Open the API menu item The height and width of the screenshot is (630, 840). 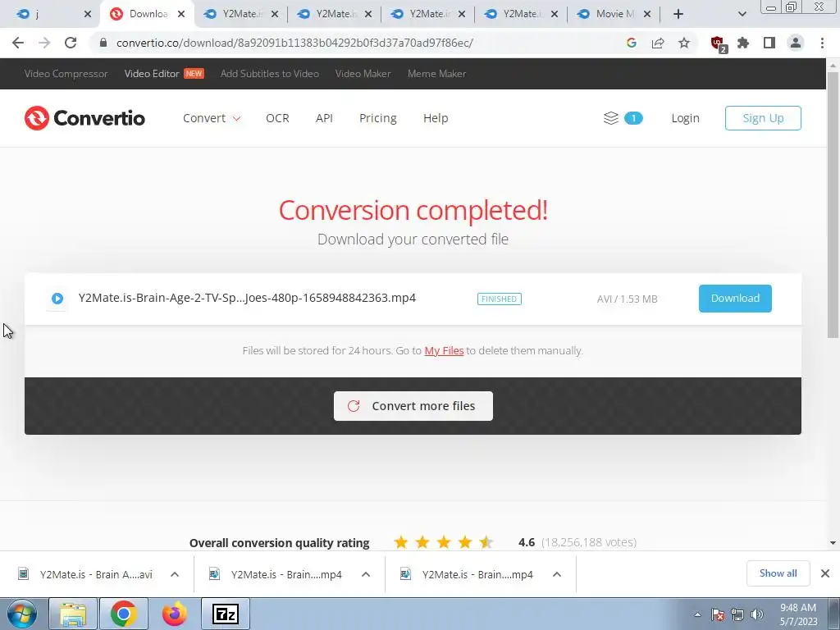[x=324, y=118]
